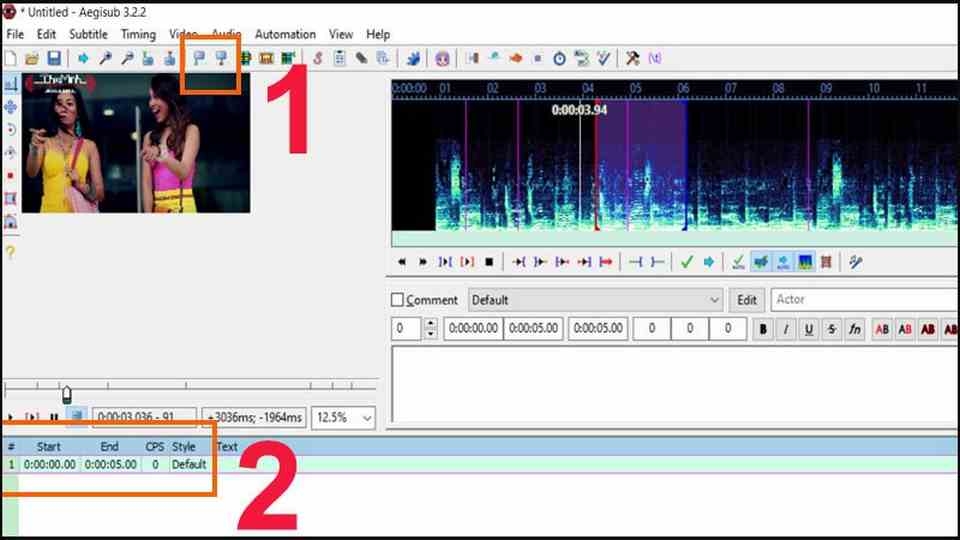This screenshot has width=960, height=540.
Task: Select the Rotate Z video tool
Action: tap(10, 130)
